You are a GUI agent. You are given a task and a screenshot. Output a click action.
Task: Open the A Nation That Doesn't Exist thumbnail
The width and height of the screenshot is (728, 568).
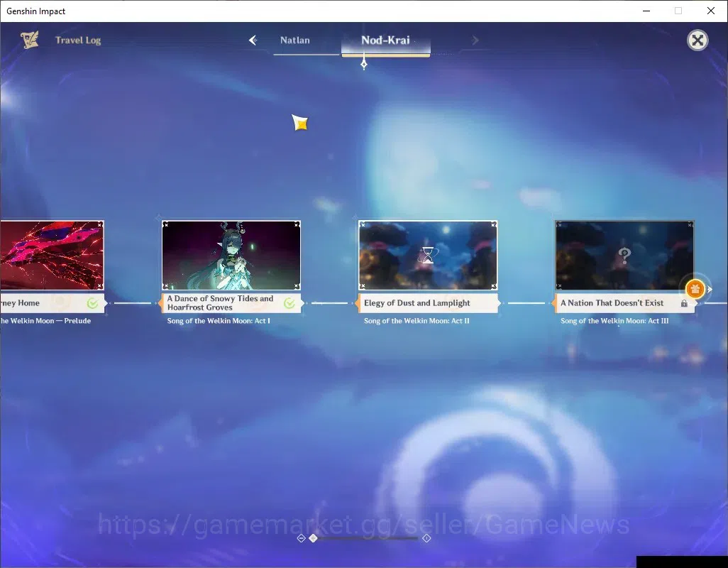click(625, 256)
